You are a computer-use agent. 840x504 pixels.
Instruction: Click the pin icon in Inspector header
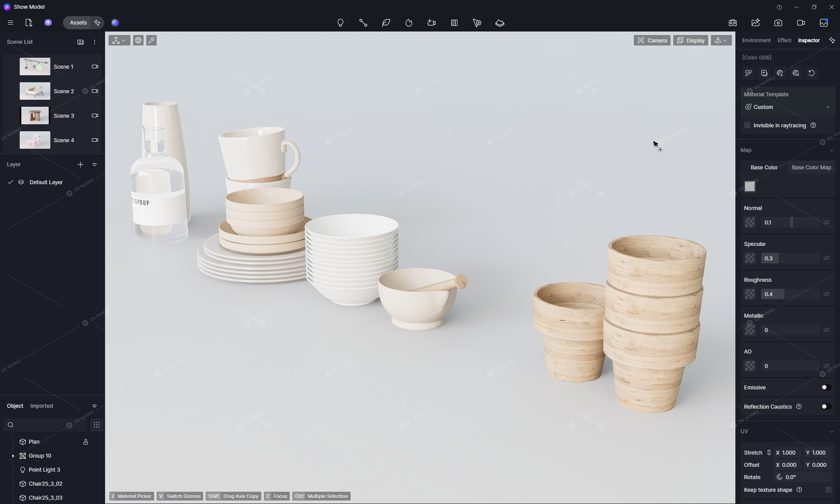pyautogui.click(x=832, y=40)
